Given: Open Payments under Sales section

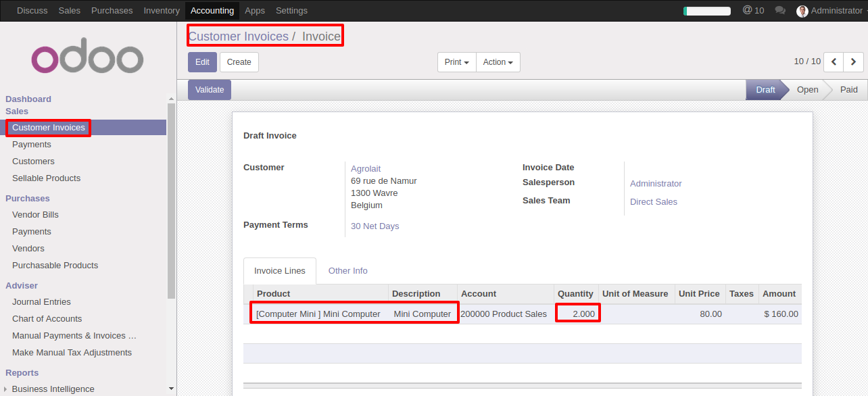Looking at the screenshot, I should point(32,145).
